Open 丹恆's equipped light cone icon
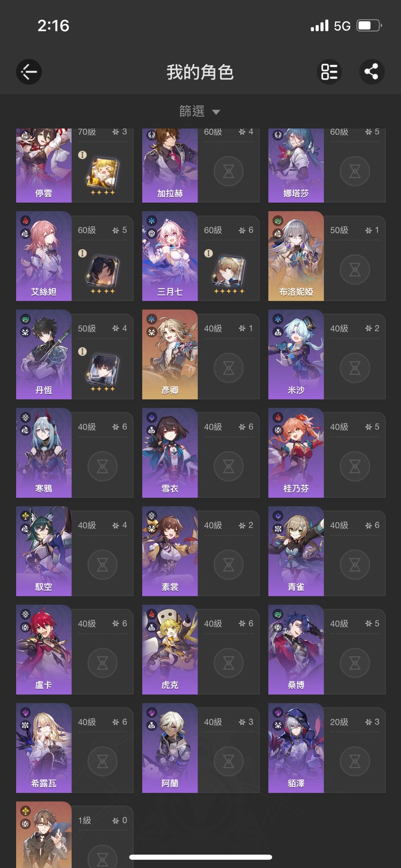401x868 pixels. click(x=102, y=373)
